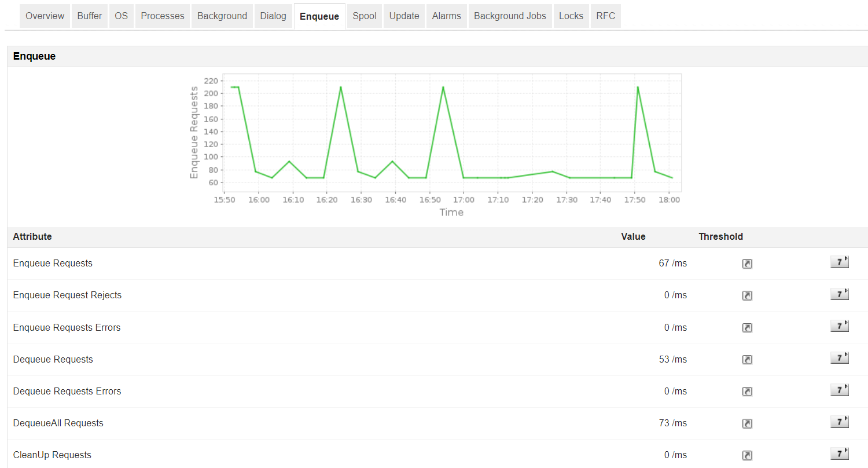Configure threshold for Enqueue Requests attribute
868x468 pixels.
tap(747, 263)
